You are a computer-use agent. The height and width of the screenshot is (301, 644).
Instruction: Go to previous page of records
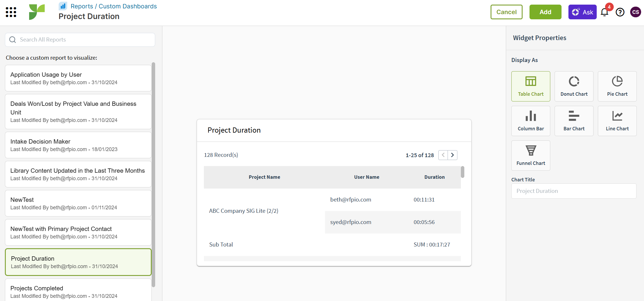tap(443, 155)
